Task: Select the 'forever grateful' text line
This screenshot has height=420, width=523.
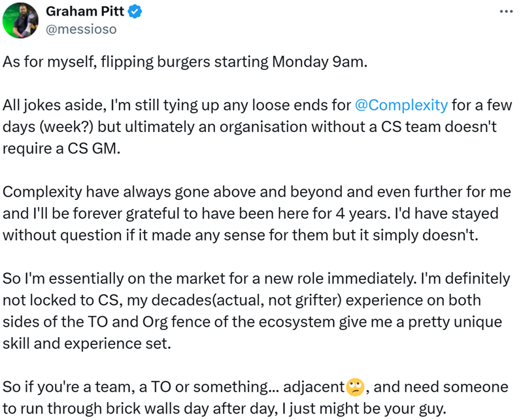Action: 250,214
